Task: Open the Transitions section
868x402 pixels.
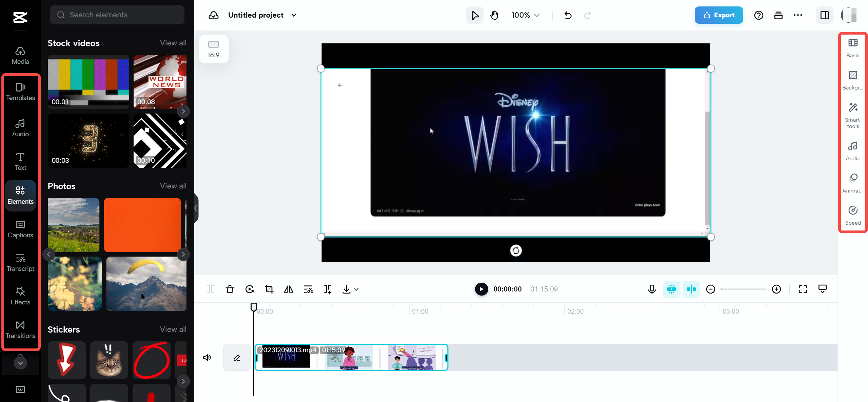Action: pyautogui.click(x=20, y=329)
